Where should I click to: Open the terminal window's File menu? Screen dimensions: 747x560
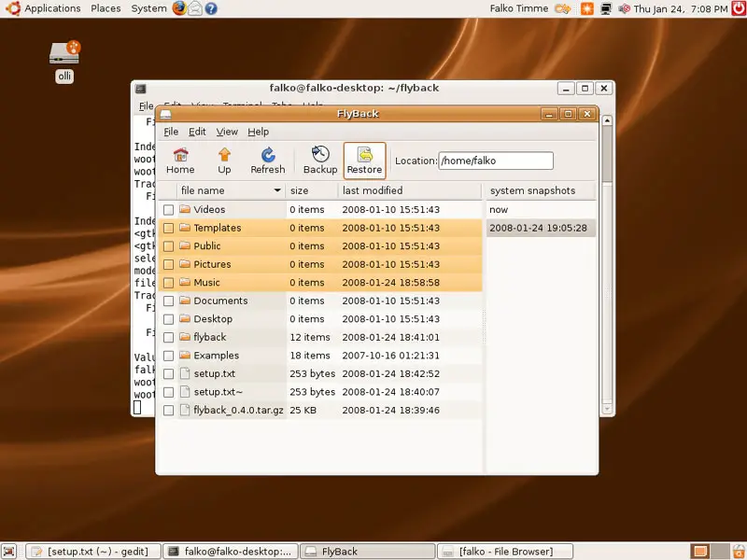point(146,105)
